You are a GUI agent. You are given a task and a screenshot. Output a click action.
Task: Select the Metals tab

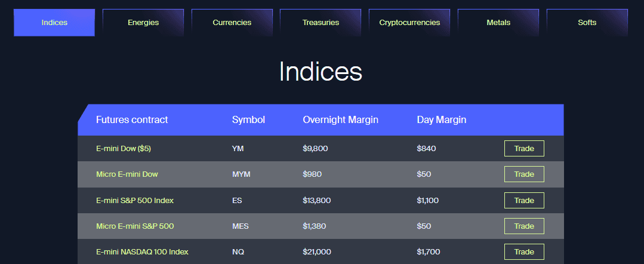coord(498,23)
